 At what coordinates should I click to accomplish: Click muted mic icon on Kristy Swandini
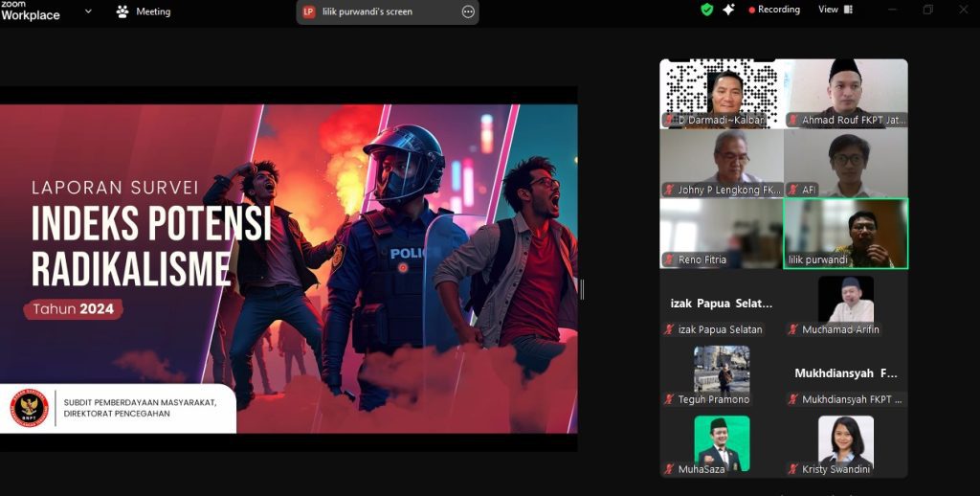pyautogui.click(x=793, y=469)
